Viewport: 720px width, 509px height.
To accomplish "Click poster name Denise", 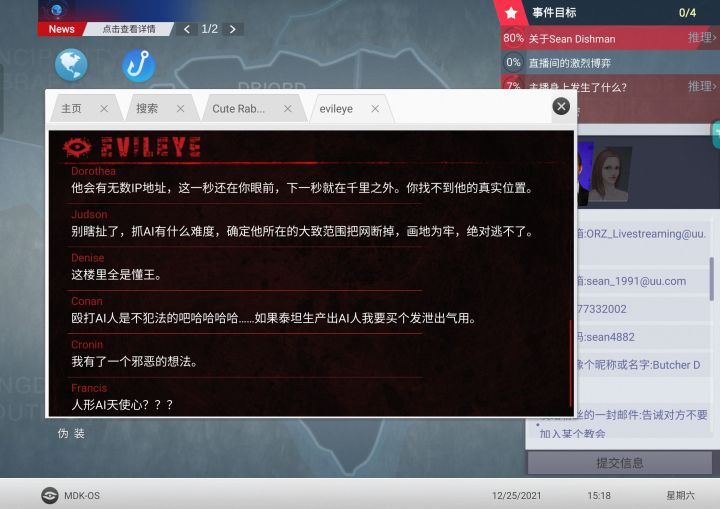I will click(x=88, y=258).
